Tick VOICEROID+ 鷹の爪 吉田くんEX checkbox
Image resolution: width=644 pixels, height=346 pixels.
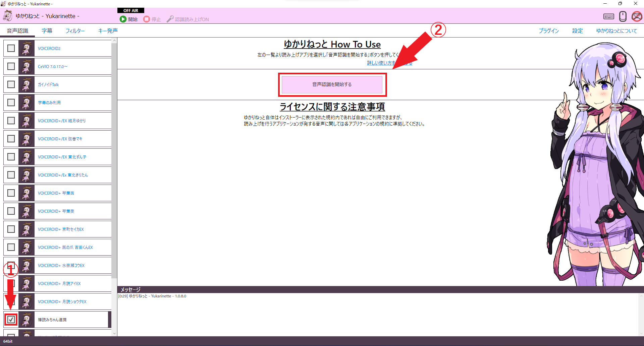click(11, 247)
